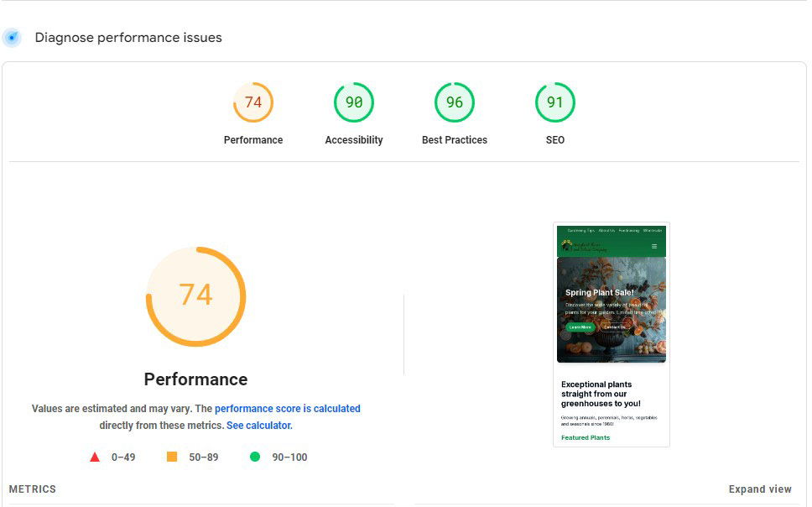Image resolution: width=812 pixels, height=507 pixels.
Task: Open the 'See calculator' link
Action: point(258,426)
